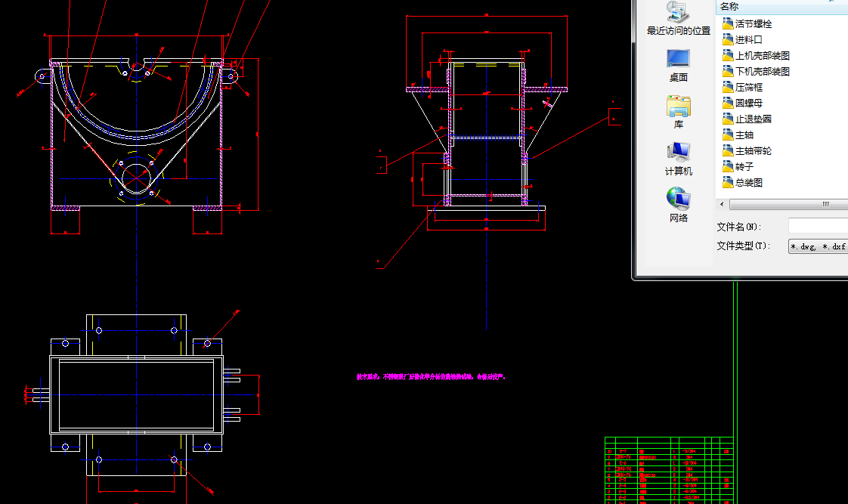Image resolution: width=848 pixels, height=504 pixels.
Task: Click the file list horizontal scrollbar thumb
Action: click(788, 205)
